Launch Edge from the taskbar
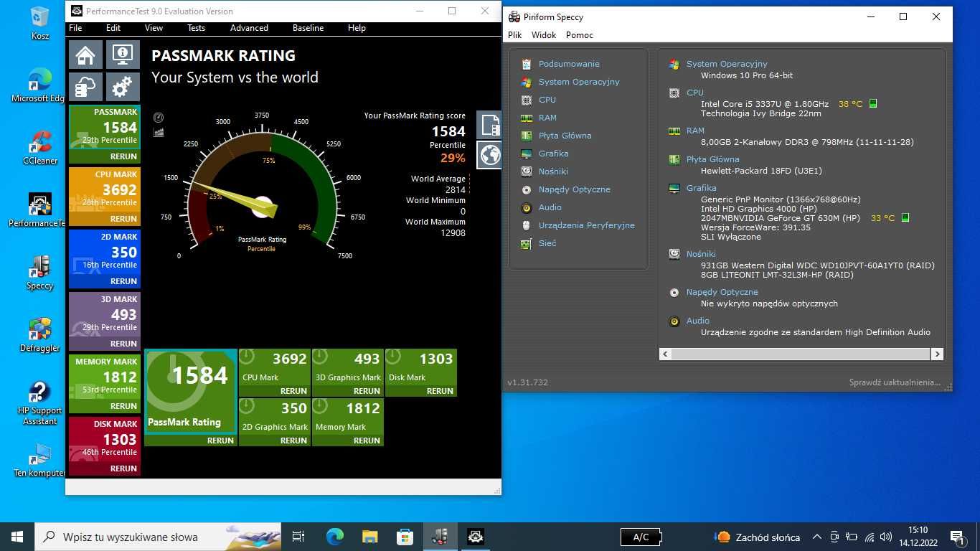 pos(334,537)
